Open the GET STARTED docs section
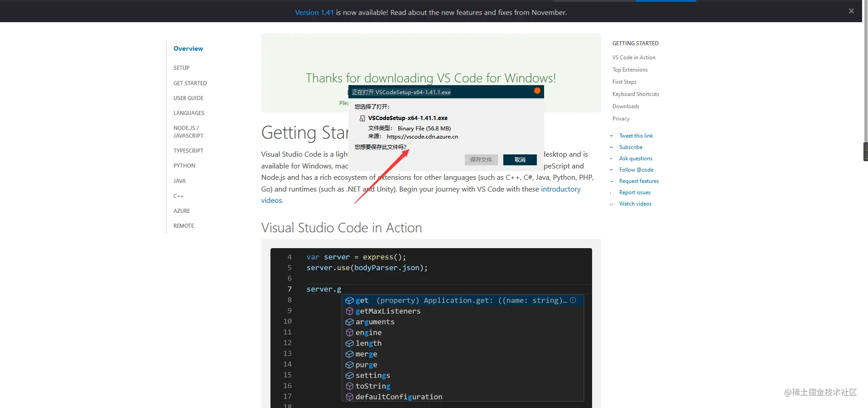Image resolution: width=868 pixels, height=408 pixels. (x=190, y=83)
